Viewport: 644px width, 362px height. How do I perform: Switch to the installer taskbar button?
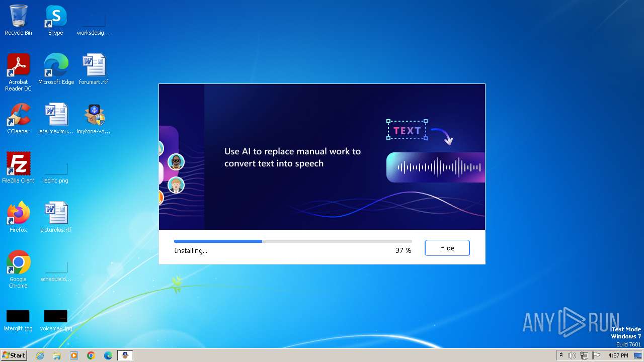point(125,355)
